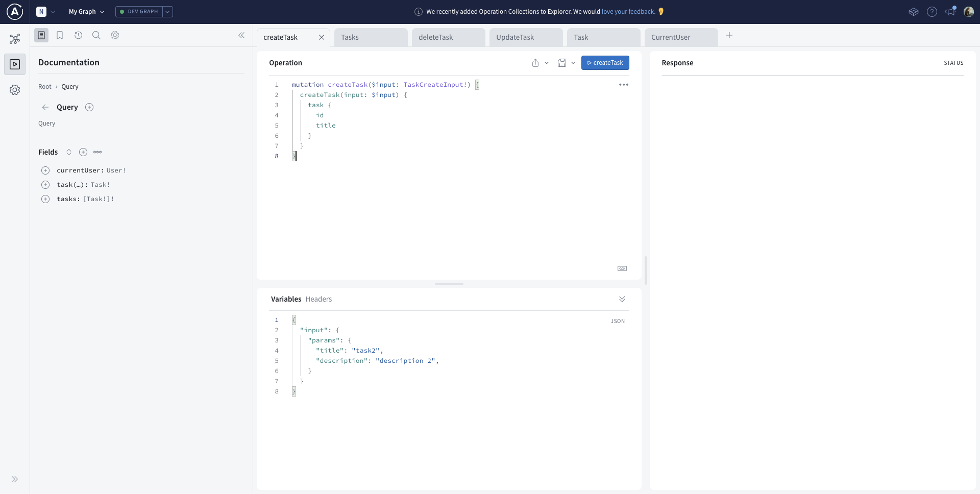Open the bookmarks icon above Documentation
The height and width of the screenshot is (494, 980).
pos(60,35)
